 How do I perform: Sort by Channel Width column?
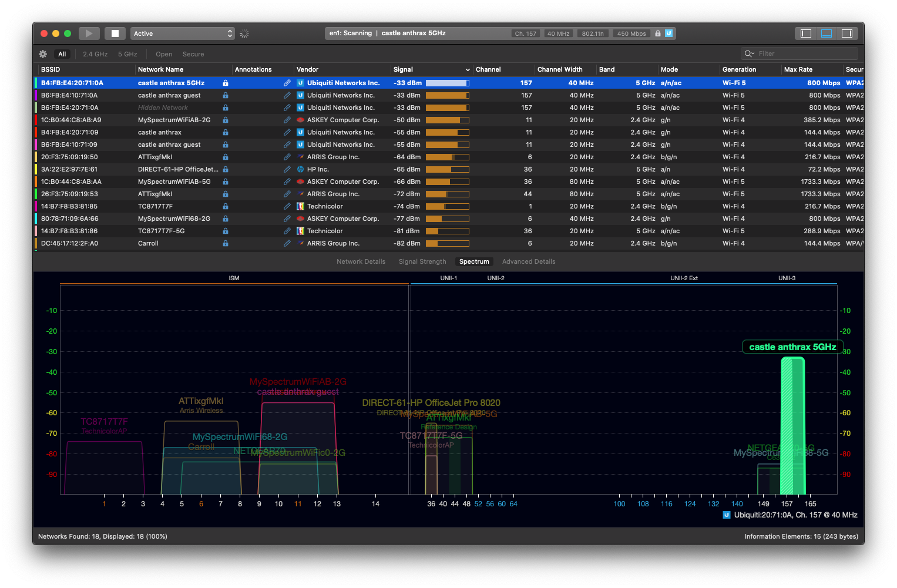tap(565, 69)
